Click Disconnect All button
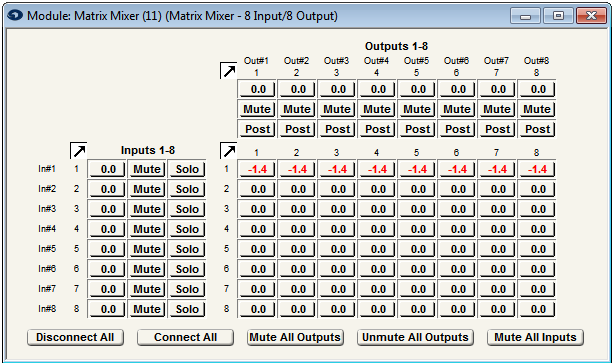 point(75,337)
